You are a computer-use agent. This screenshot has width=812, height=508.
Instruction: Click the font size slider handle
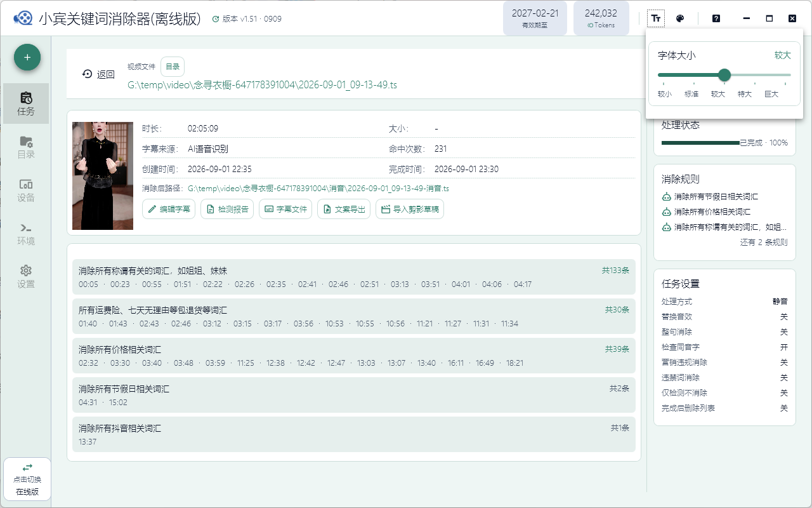(x=724, y=75)
